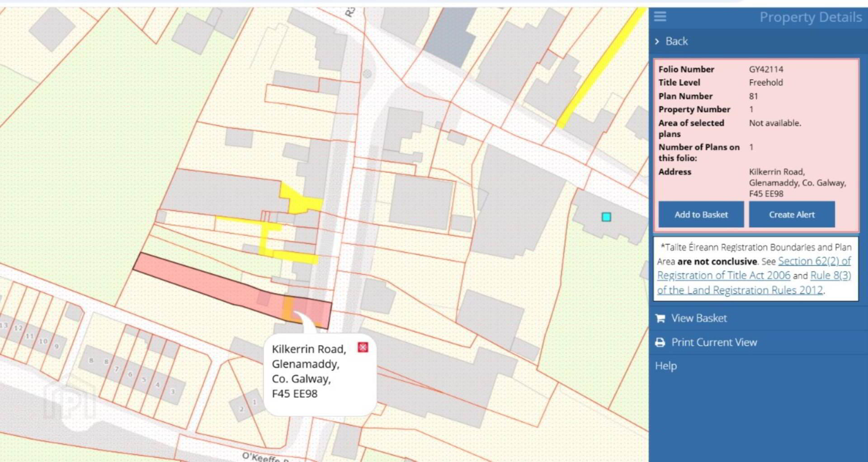Click Plan Number value 81

coord(753,96)
